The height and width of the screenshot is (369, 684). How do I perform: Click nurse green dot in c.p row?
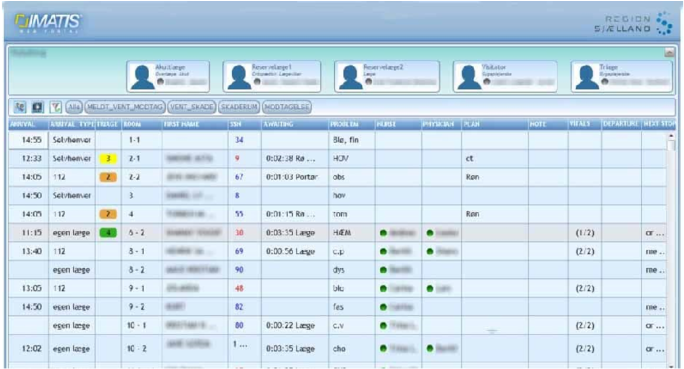[x=383, y=251]
